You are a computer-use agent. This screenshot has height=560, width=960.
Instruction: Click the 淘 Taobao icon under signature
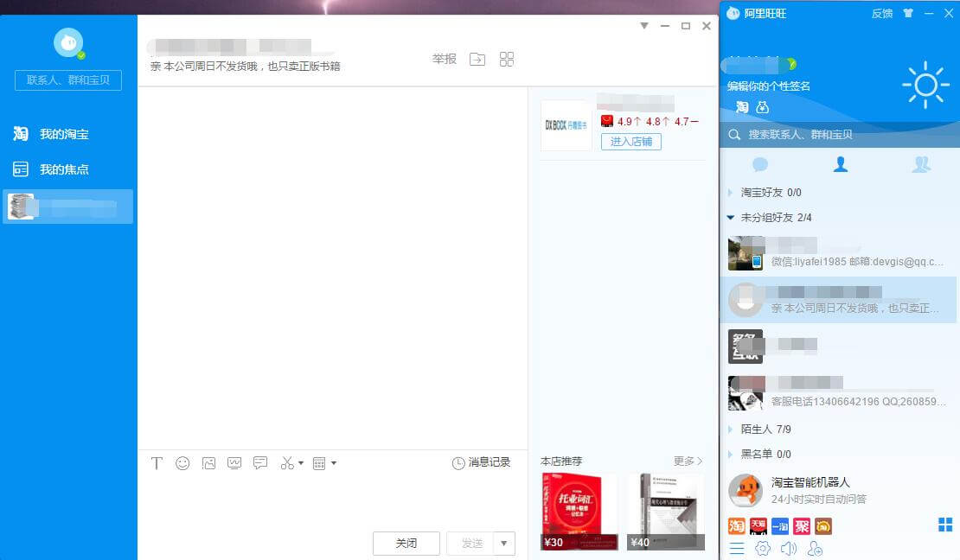pos(742,107)
